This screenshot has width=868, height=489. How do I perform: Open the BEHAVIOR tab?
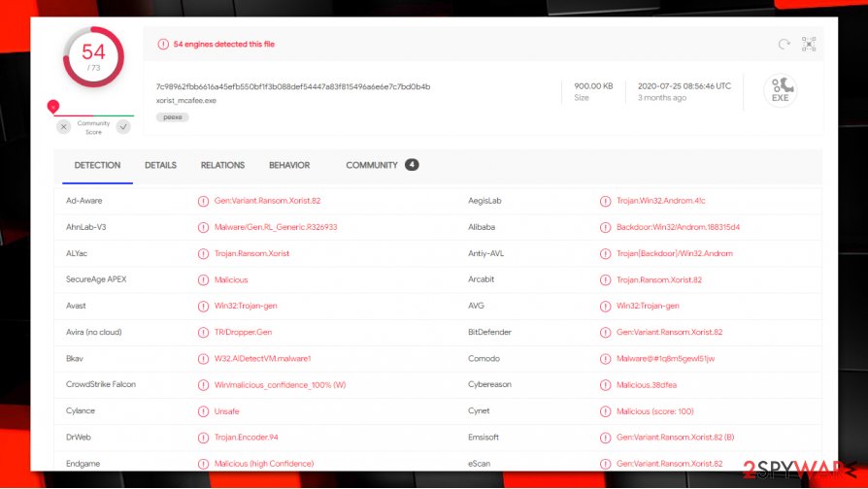(x=289, y=165)
